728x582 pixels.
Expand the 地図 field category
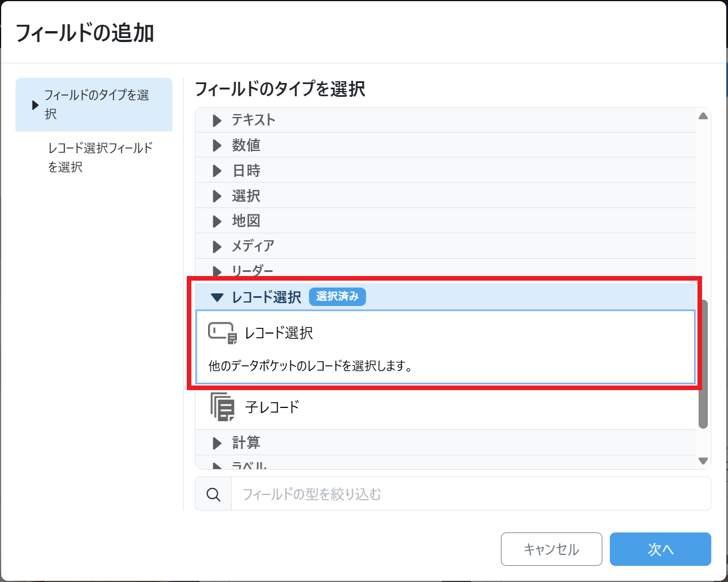[246, 221]
